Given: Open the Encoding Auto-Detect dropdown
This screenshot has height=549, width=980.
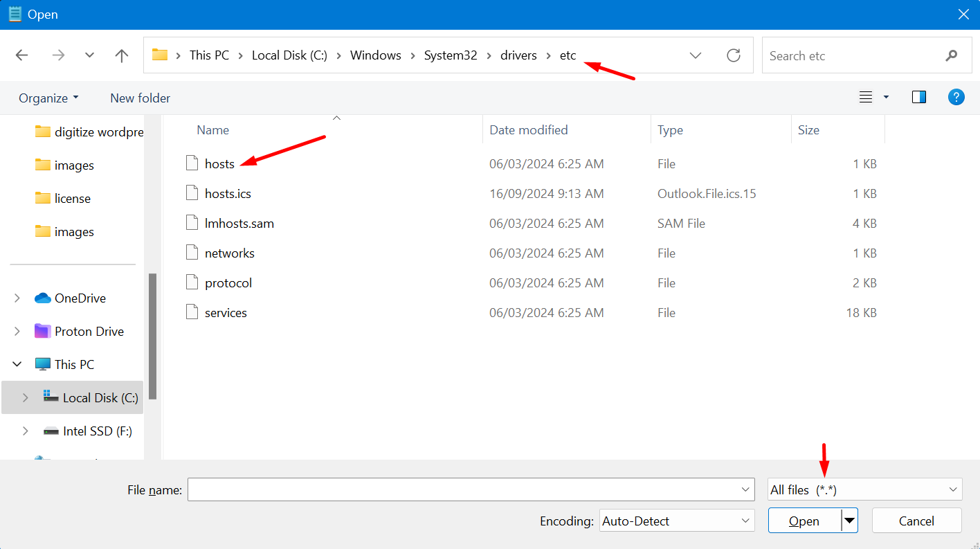Looking at the screenshot, I should tap(676, 521).
